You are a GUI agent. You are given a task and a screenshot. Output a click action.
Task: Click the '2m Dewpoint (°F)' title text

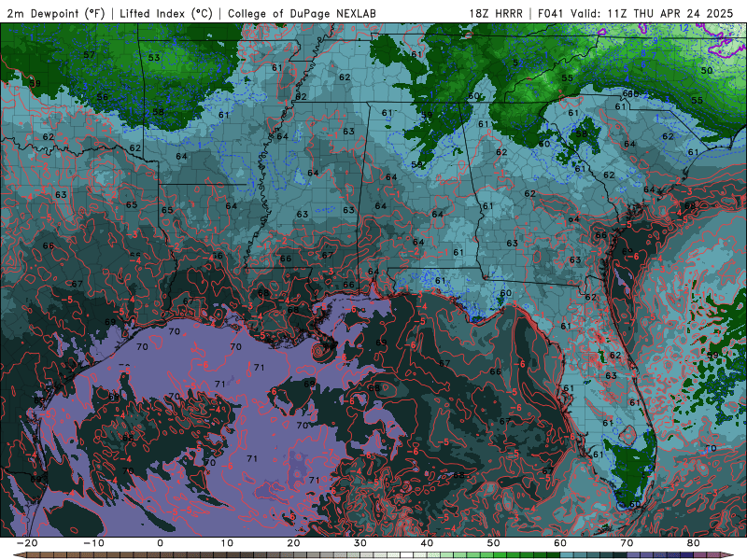56,13
